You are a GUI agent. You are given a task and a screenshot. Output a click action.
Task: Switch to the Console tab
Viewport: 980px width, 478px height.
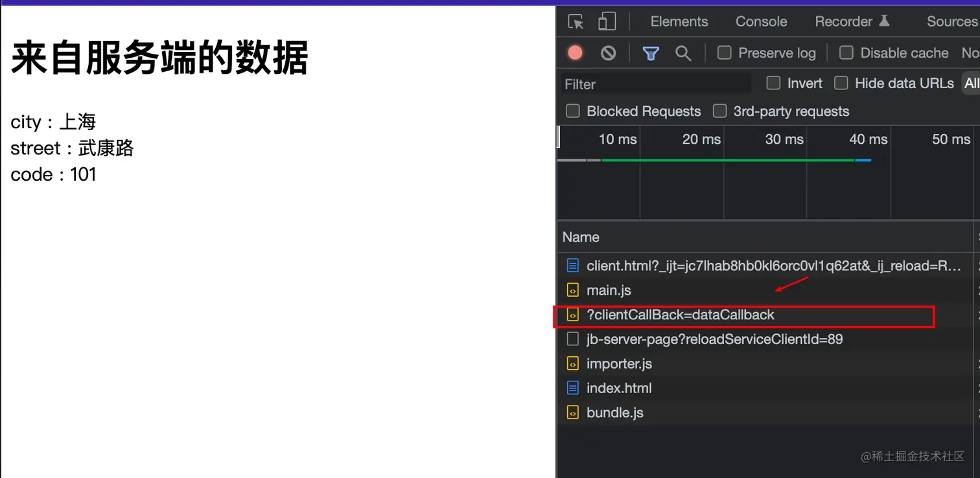click(760, 21)
